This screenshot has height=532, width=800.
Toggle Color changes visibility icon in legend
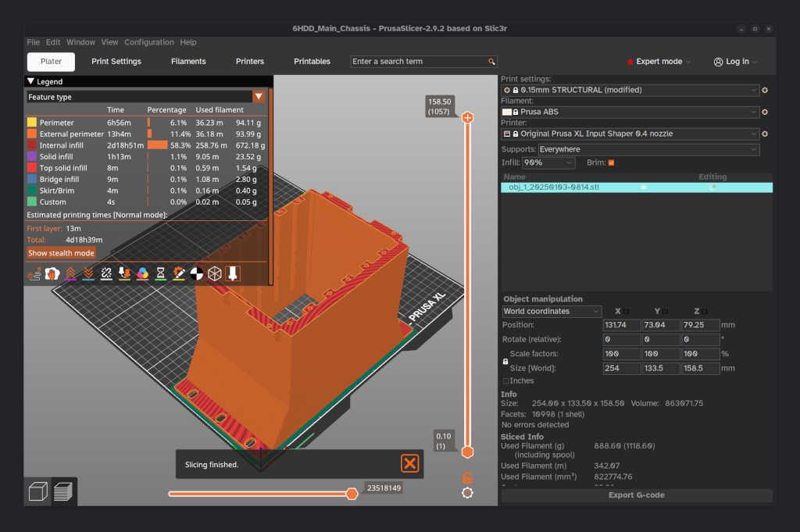(x=142, y=274)
